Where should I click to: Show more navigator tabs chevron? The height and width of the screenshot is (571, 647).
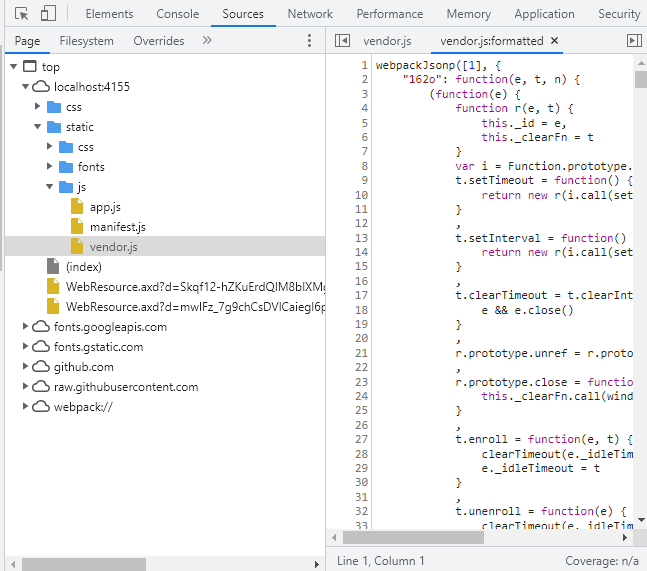click(207, 40)
